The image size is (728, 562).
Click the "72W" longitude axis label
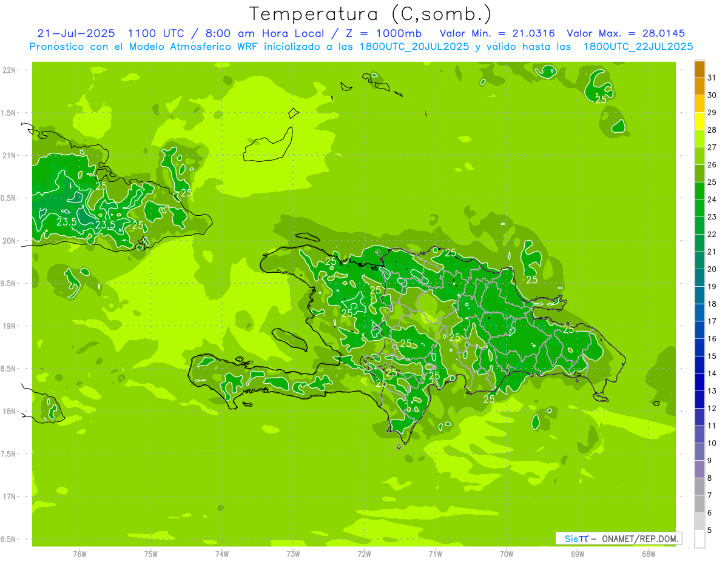364,554
